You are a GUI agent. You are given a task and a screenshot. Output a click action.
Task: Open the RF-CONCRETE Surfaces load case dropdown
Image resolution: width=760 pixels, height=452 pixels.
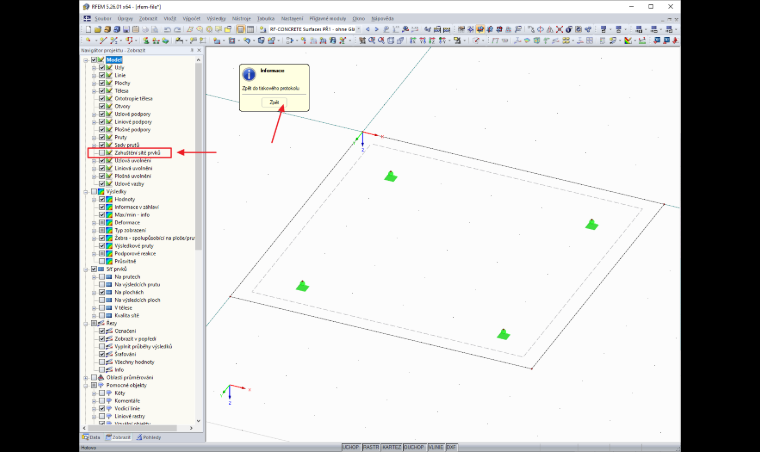tap(359, 30)
